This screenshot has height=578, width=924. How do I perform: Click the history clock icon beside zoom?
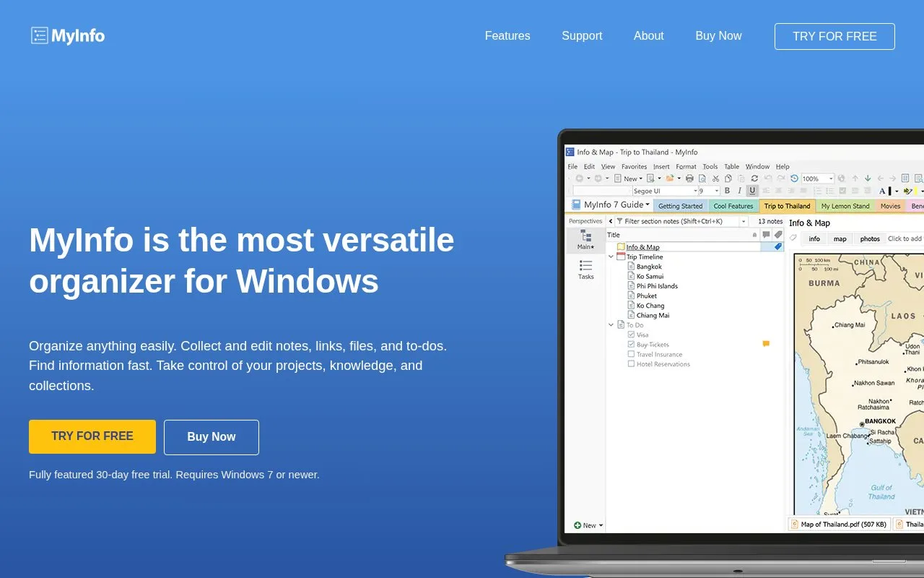(794, 178)
